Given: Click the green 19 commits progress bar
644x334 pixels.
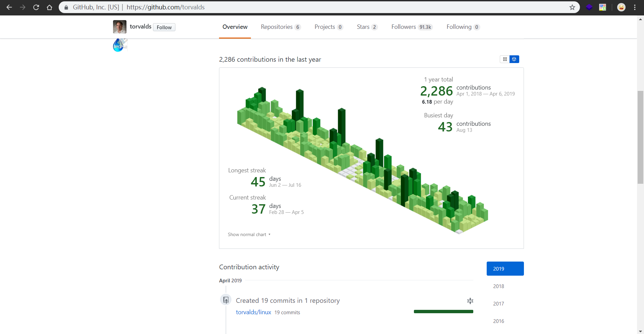Looking at the screenshot, I should coord(443,312).
